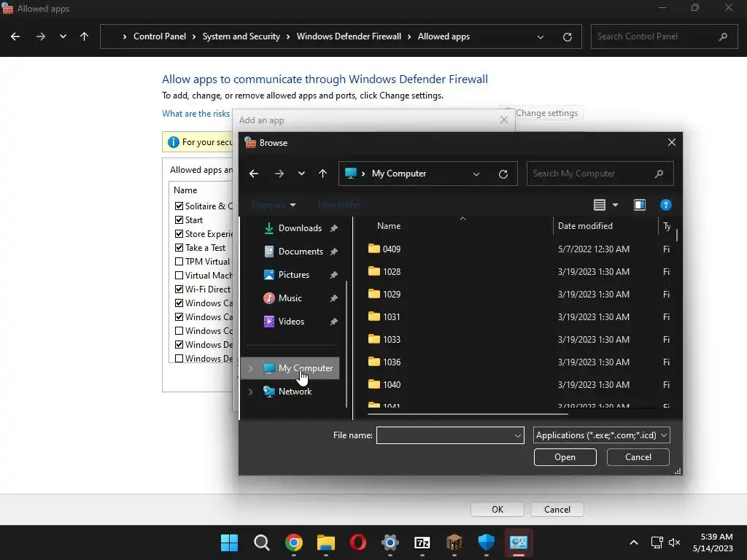Go forward in the Browse dialog
This screenshot has height=560, width=747.
[279, 174]
